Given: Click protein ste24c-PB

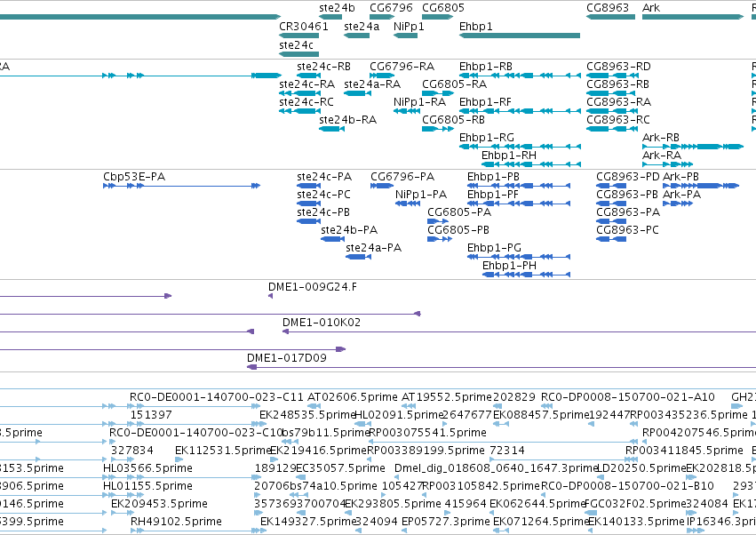Looking at the screenshot, I should click(x=309, y=221).
